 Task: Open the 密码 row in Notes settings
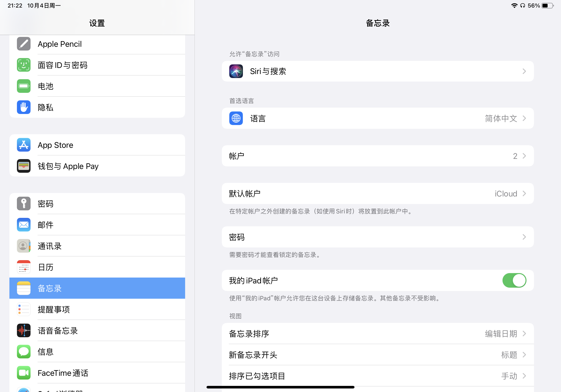point(378,237)
